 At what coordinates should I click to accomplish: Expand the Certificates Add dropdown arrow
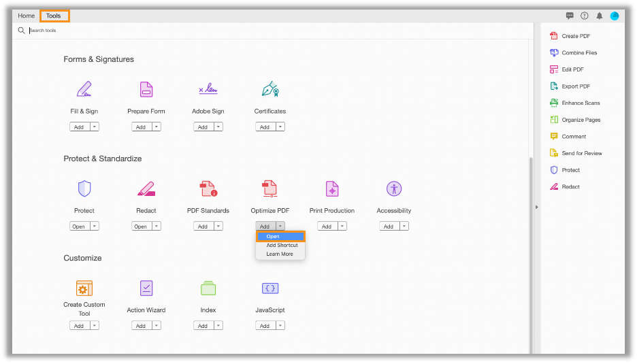[280, 127]
